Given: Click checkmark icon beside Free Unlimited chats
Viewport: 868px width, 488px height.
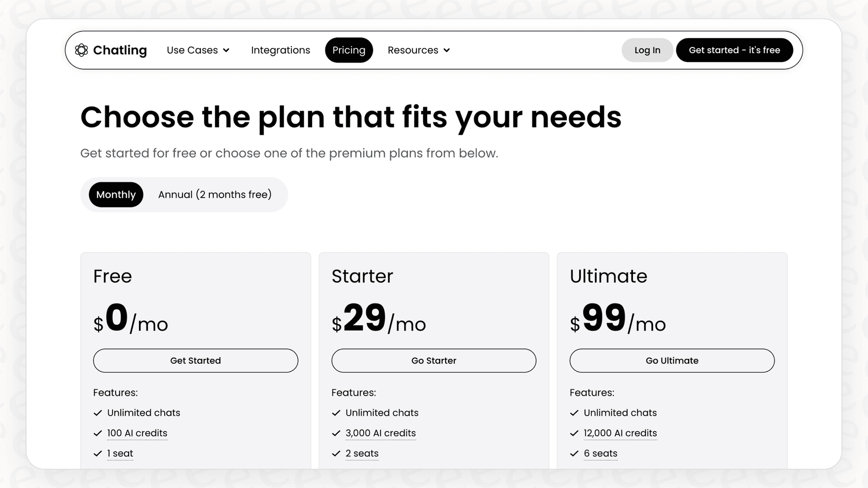Looking at the screenshot, I should pos(98,413).
